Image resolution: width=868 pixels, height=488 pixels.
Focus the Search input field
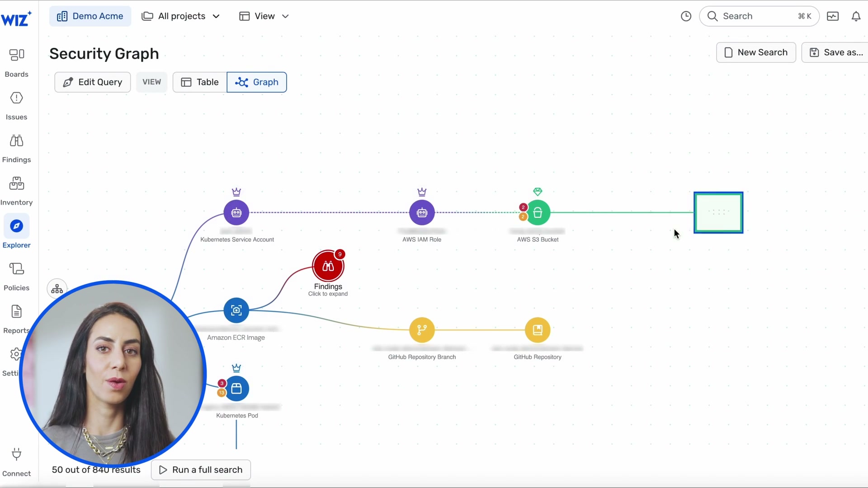coord(759,16)
